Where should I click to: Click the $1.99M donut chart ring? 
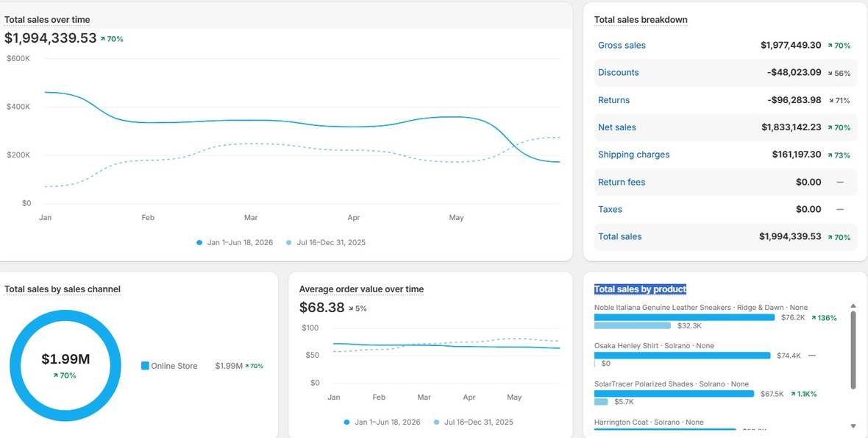click(x=65, y=315)
